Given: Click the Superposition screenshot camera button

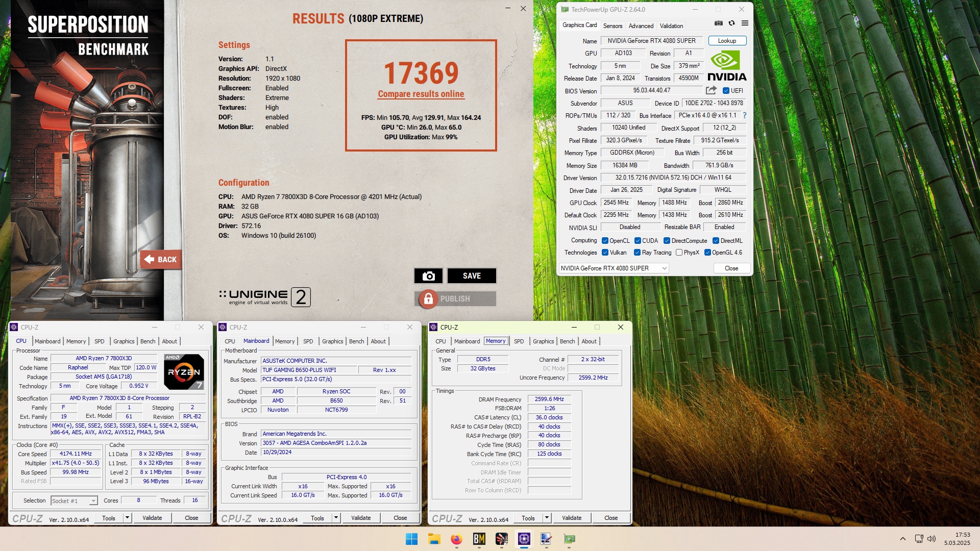Looking at the screenshot, I should 429,275.
